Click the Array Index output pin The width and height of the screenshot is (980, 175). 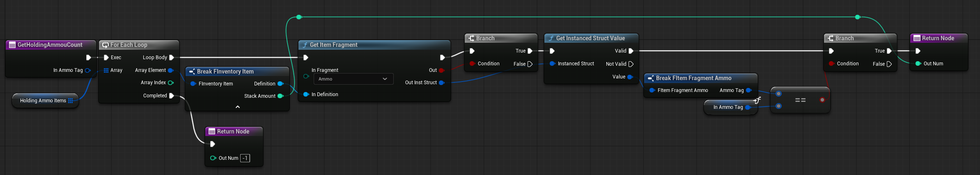pyautogui.click(x=171, y=83)
